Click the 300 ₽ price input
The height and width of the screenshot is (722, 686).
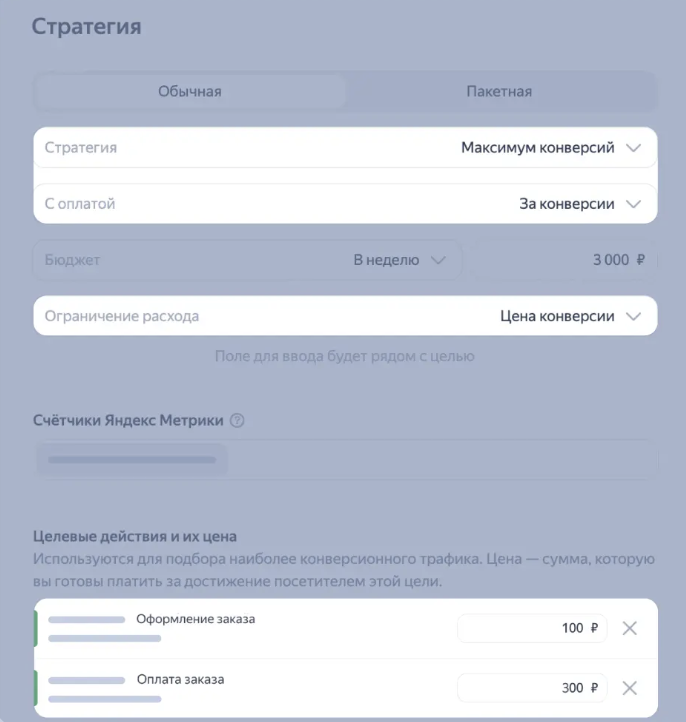[532, 688]
